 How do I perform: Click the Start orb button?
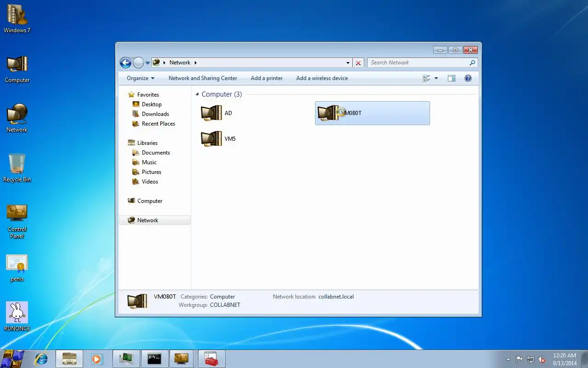click(x=13, y=359)
